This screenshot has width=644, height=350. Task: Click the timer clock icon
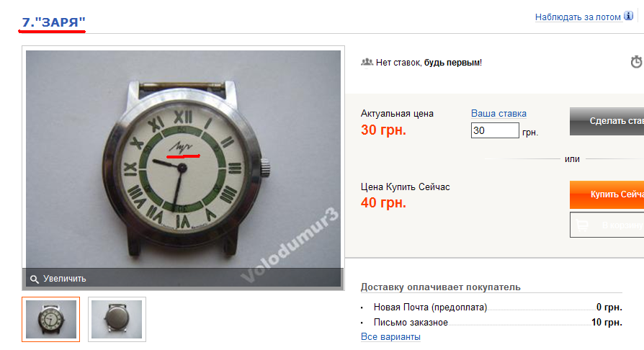coord(637,62)
